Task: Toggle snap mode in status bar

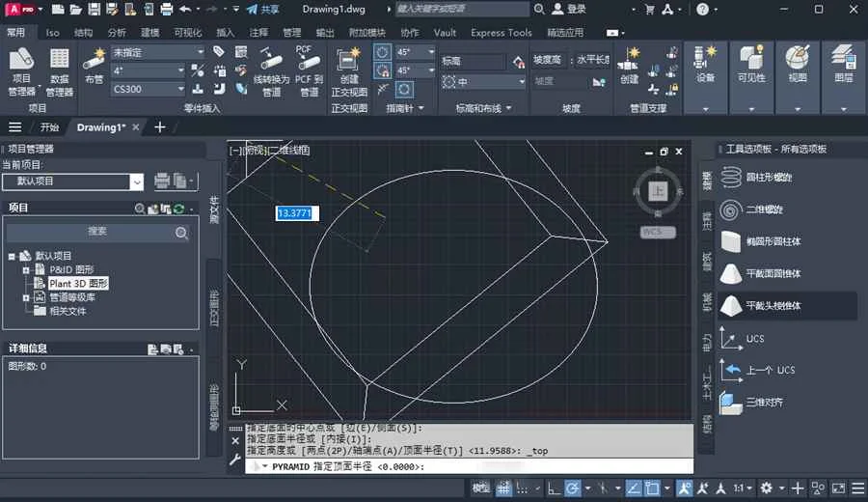Action: [522, 488]
